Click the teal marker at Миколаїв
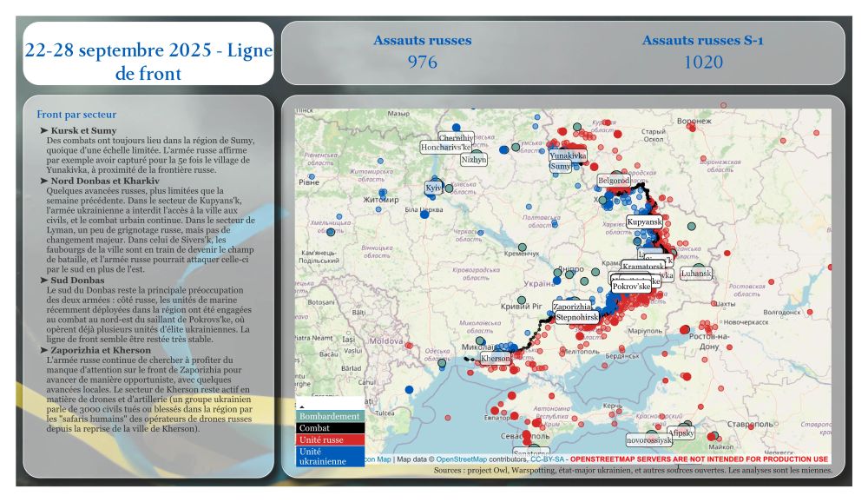The width and height of the screenshot is (868, 502). pos(480,340)
